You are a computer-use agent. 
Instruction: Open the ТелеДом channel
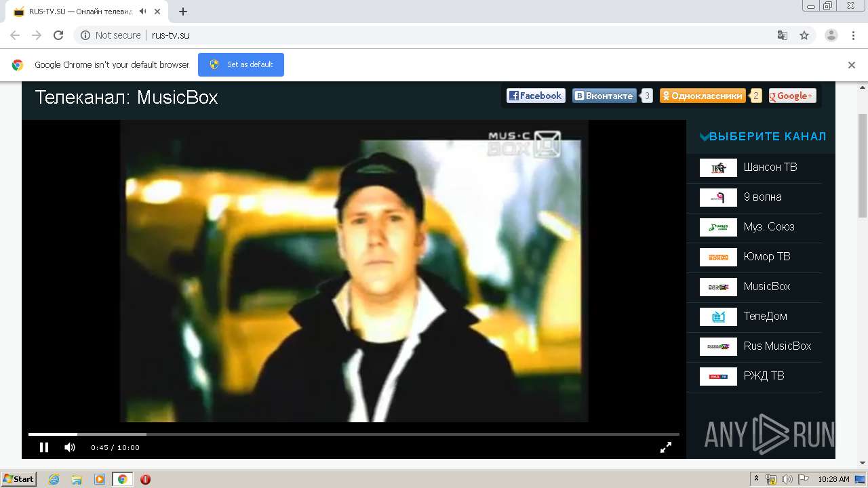pos(766,317)
